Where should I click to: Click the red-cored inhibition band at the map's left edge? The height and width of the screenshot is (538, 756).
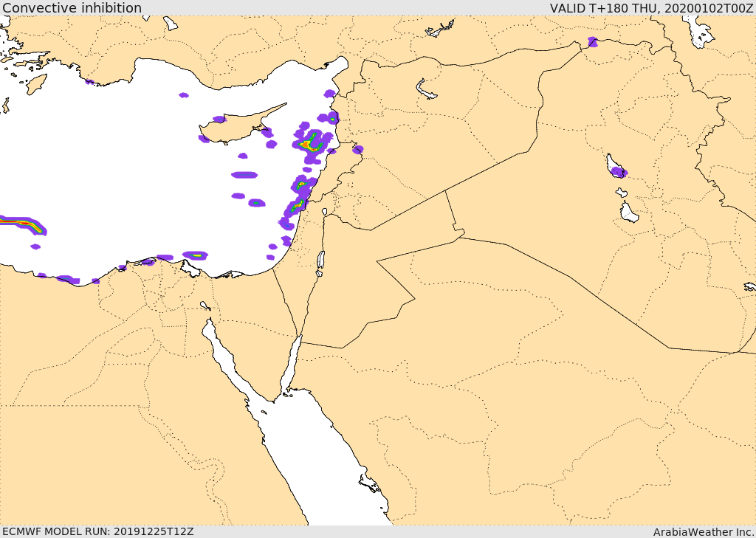[23, 224]
